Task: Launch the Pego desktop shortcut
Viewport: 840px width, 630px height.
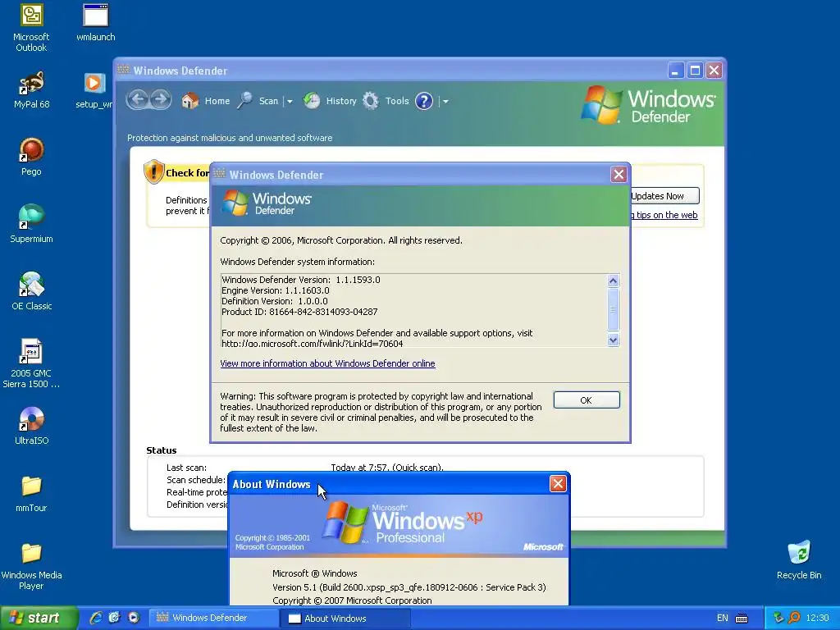Action: tap(31, 157)
